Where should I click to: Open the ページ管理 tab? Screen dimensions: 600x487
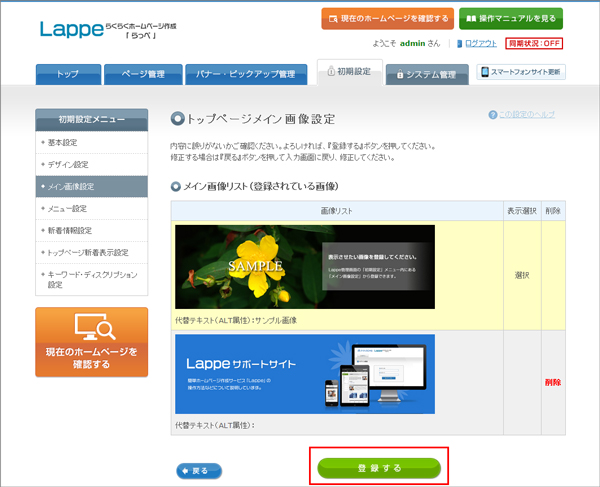tap(144, 73)
